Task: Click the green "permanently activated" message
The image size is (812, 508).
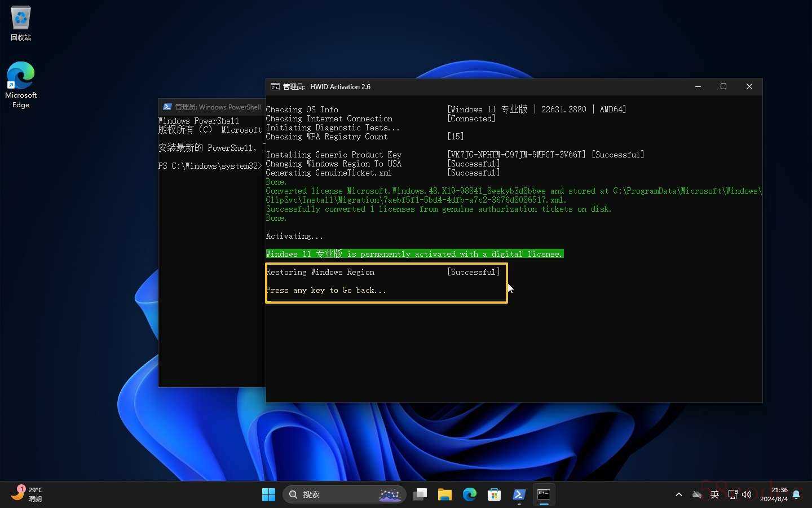Action: [414, 254]
